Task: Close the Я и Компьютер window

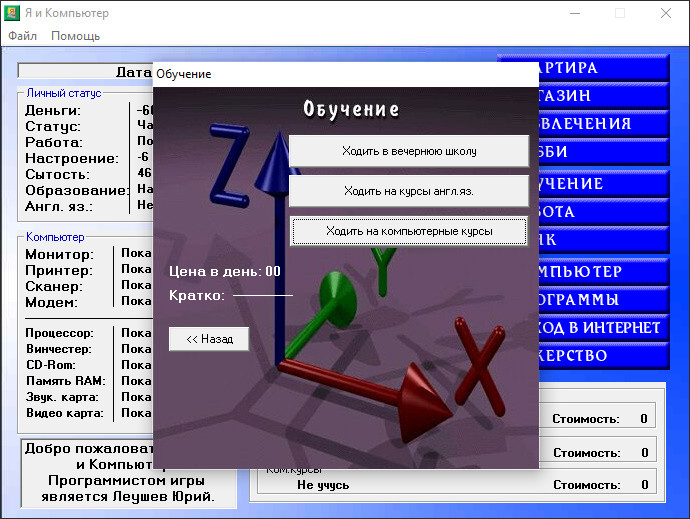Action: click(x=666, y=13)
